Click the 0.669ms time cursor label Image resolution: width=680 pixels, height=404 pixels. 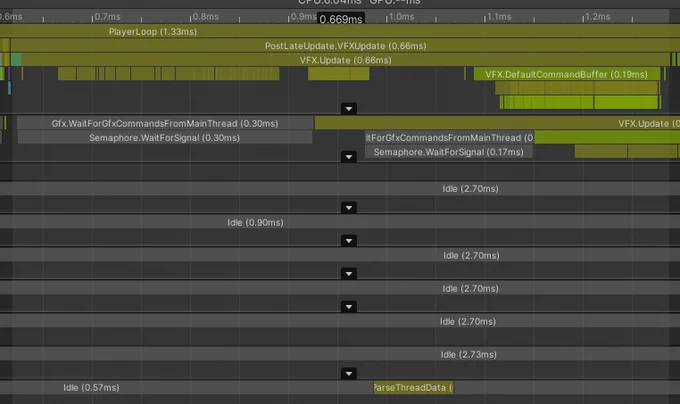click(x=341, y=19)
